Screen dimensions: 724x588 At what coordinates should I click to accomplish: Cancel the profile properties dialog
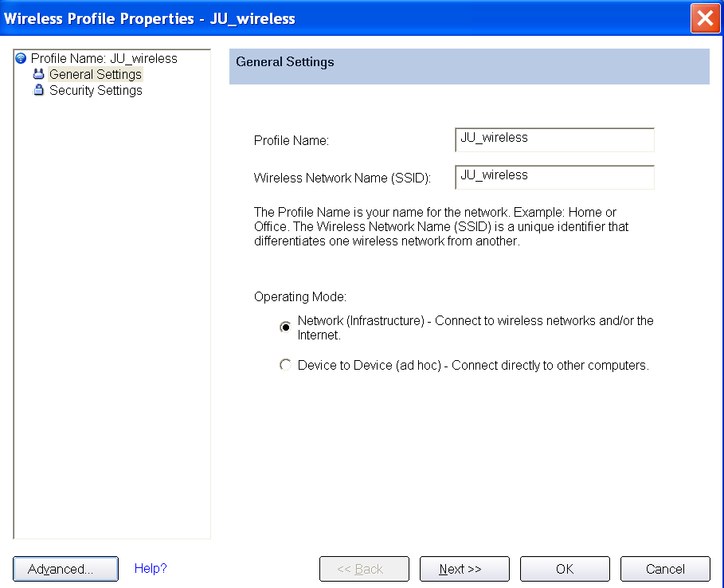pos(665,569)
